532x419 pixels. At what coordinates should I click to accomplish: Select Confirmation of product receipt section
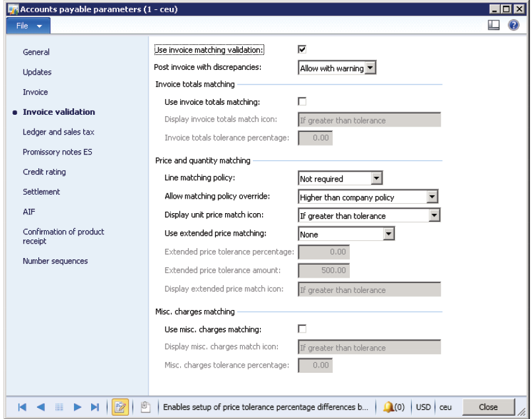[x=63, y=236]
